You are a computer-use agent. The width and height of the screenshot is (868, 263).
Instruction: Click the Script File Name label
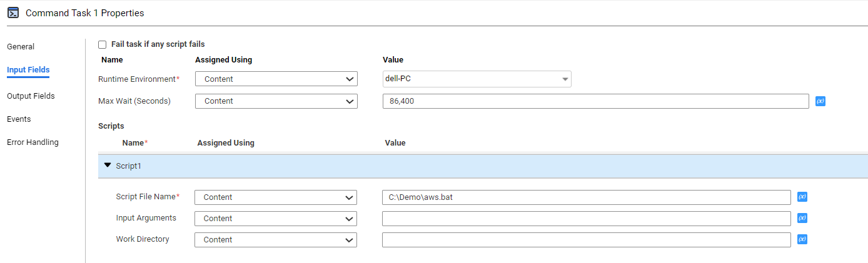[x=148, y=197]
